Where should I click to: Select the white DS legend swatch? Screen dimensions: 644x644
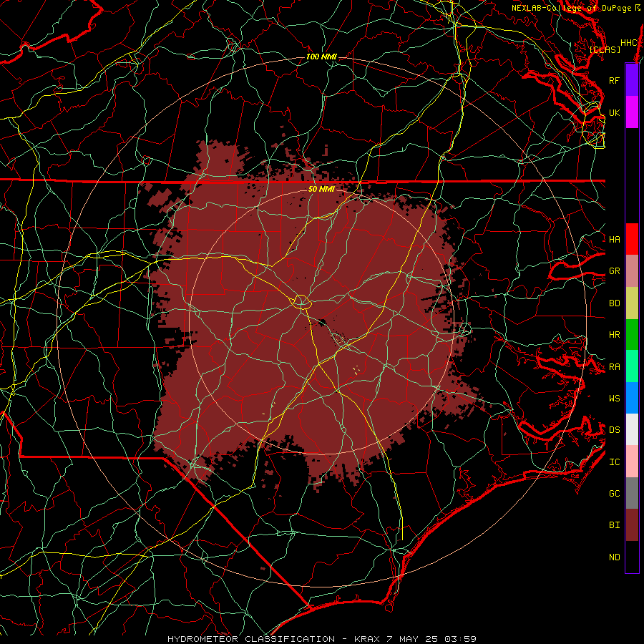(632, 429)
